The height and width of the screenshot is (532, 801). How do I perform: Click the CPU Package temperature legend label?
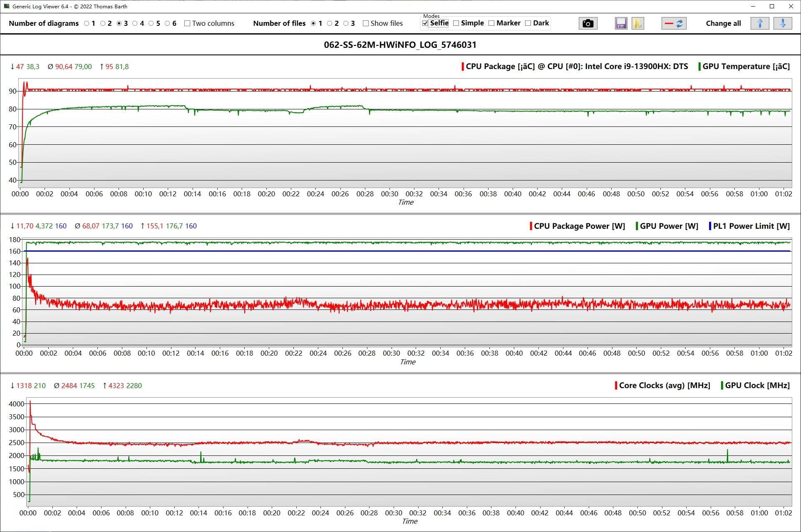pos(576,67)
